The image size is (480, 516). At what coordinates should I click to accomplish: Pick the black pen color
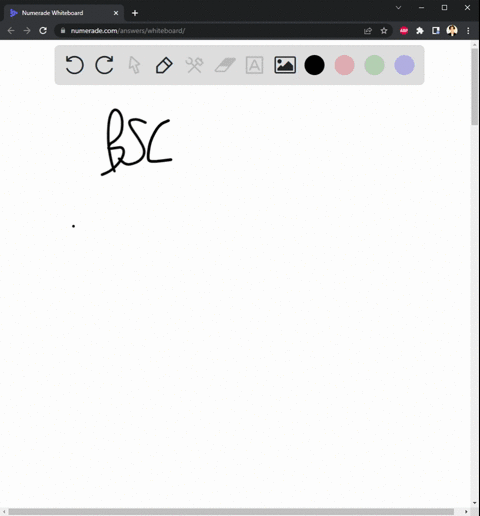pyautogui.click(x=314, y=65)
